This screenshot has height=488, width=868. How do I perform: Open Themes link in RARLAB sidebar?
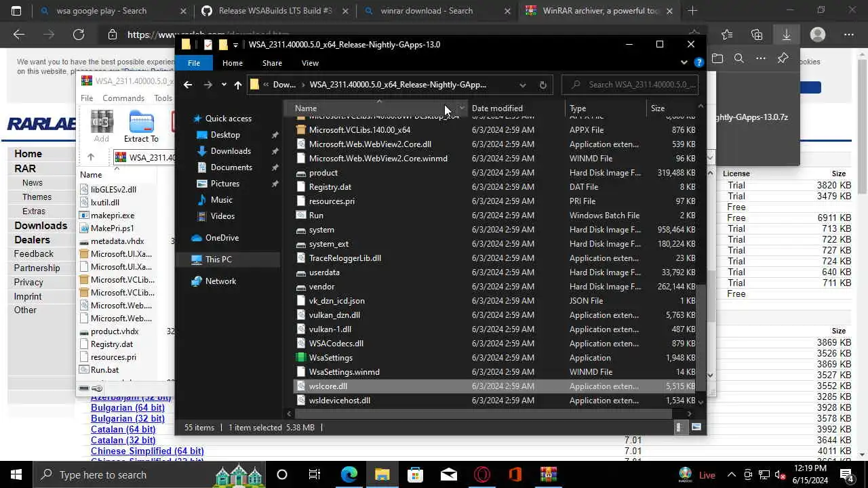[x=37, y=197]
